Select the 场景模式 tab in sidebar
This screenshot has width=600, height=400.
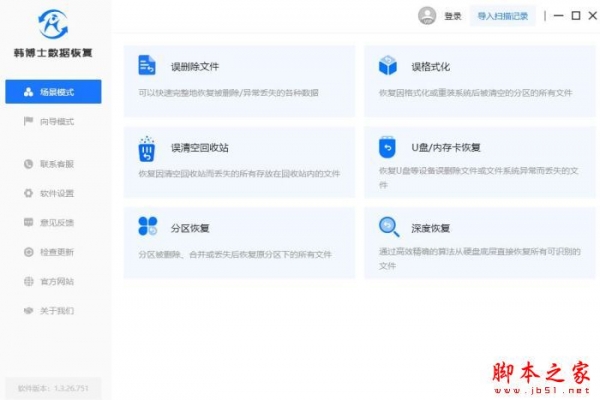click(x=55, y=92)
